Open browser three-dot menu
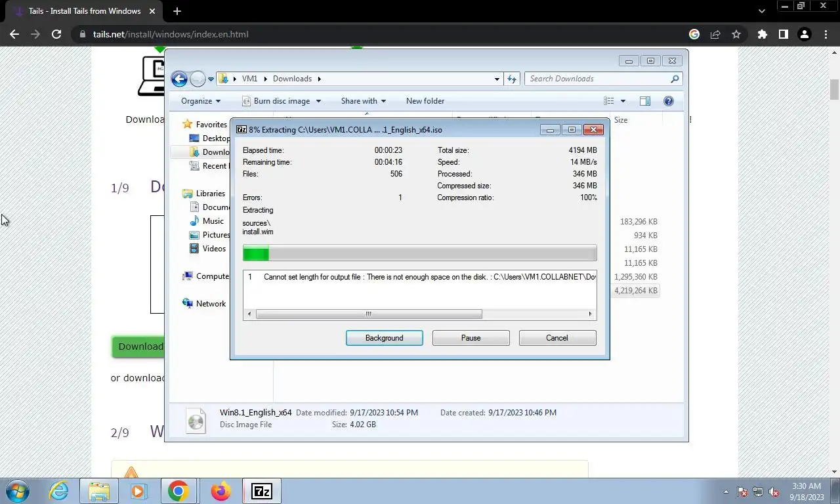The width and height of the screenshot is (840, 504). tap(825, 34)
